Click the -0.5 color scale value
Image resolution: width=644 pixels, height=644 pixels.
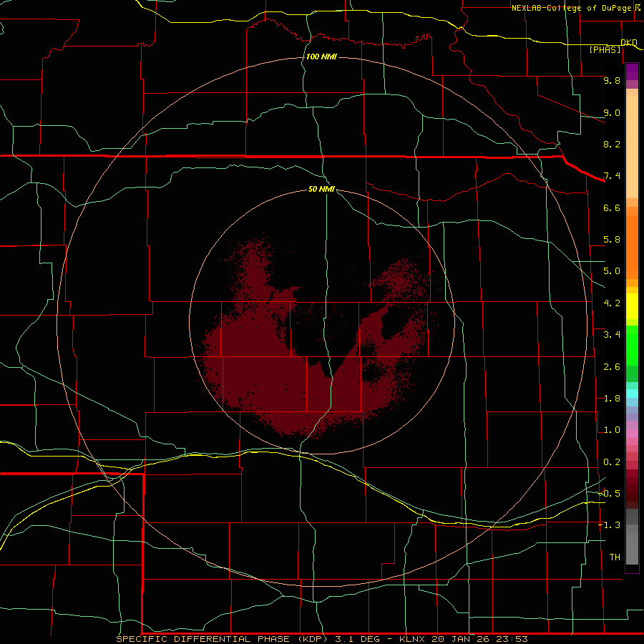click(609, 494)
